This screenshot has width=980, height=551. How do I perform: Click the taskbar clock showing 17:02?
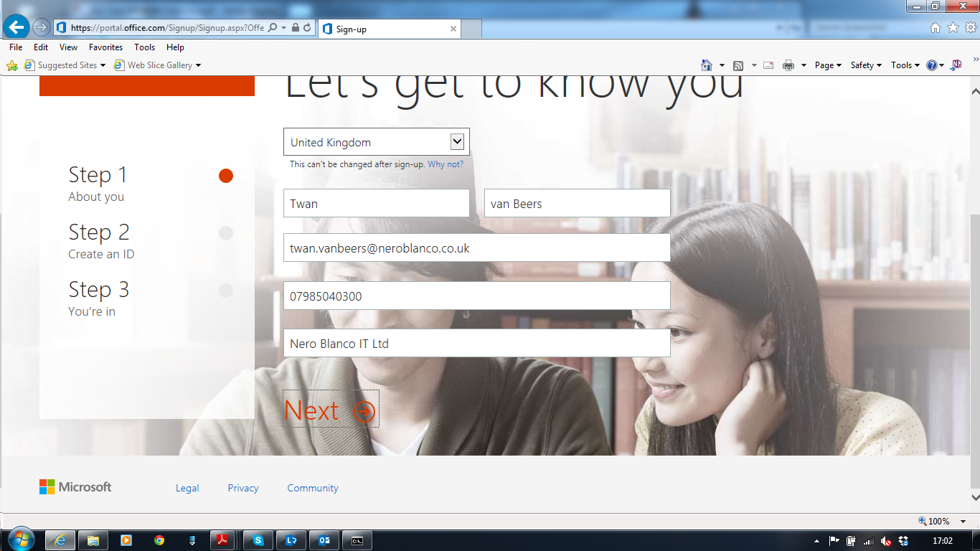pos(942,541)
